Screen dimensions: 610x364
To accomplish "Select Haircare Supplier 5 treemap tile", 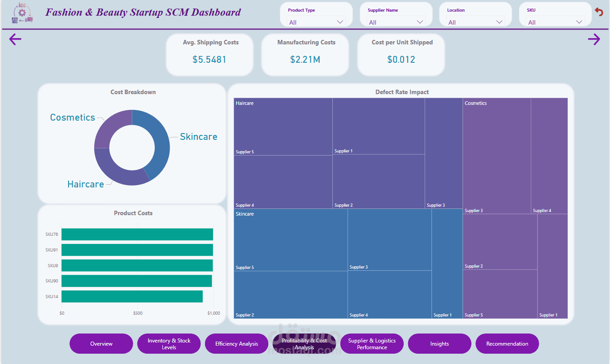I will tap(283, 127).
